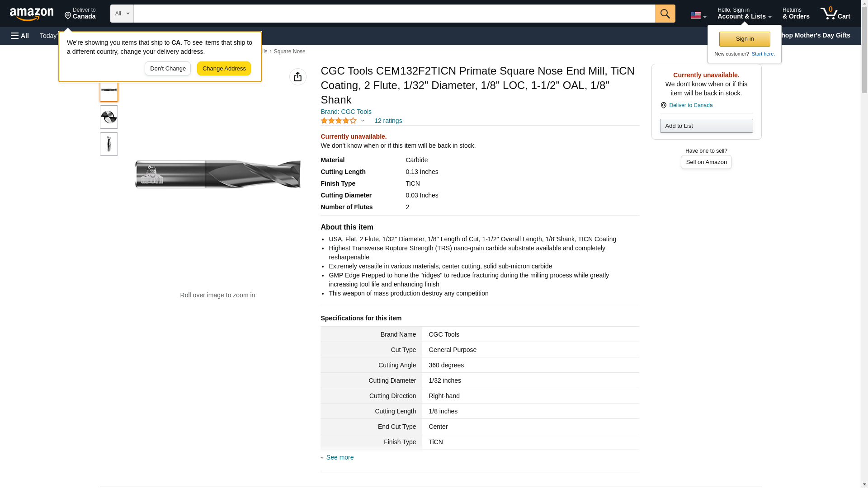Expand See more specifications
The width and height of the screenshot is (868, 488).
(340, 457)
